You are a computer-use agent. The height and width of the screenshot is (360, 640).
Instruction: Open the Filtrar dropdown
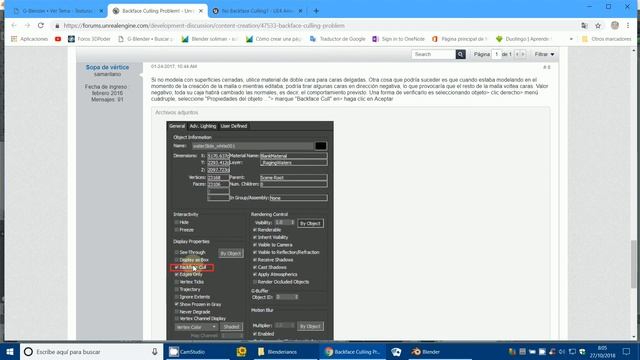click(544, 54)
